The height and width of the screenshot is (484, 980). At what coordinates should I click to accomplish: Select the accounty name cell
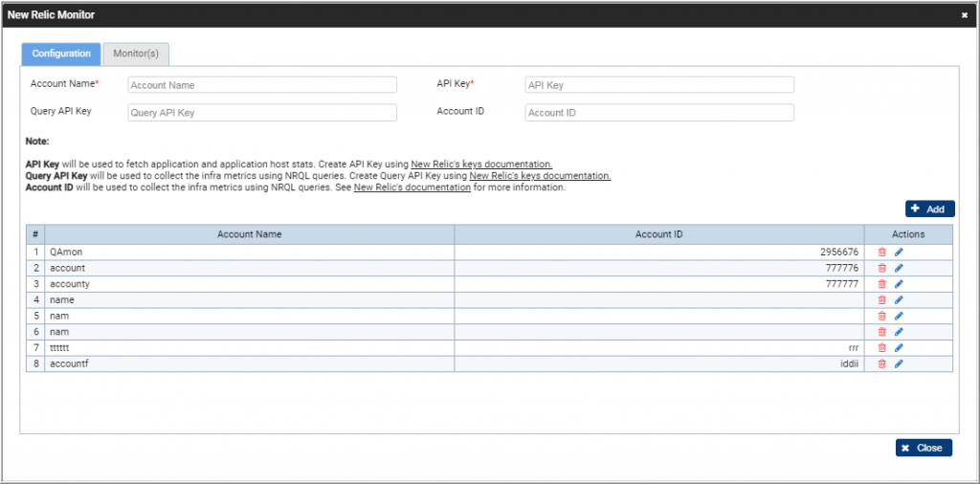(x=250, y=283)
